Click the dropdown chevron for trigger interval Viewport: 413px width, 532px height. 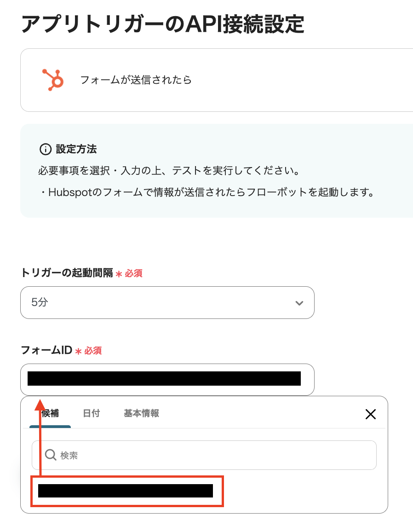click(299, 303)
